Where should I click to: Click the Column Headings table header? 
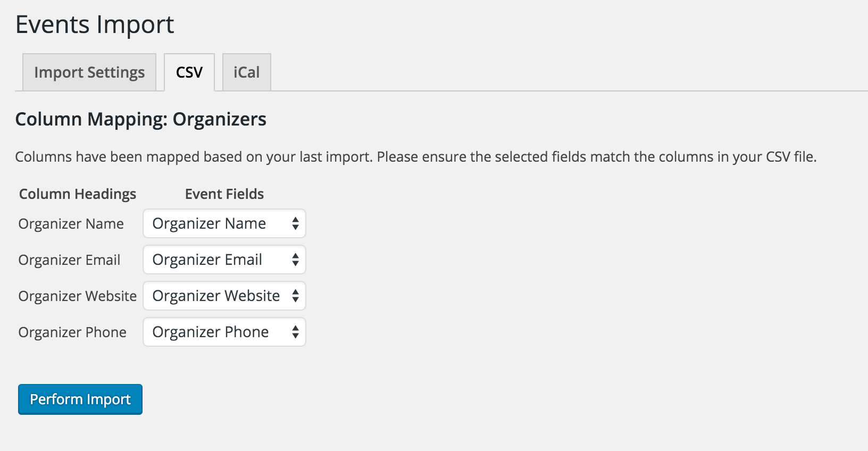(x=78, y=194)
